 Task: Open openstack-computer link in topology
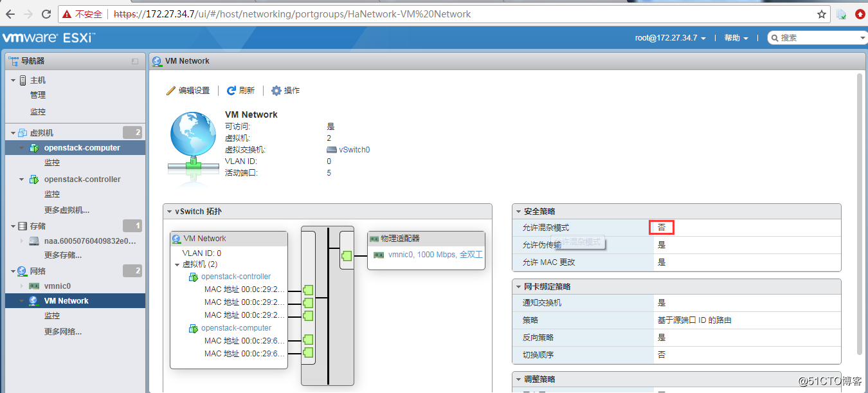coord(236,328)
